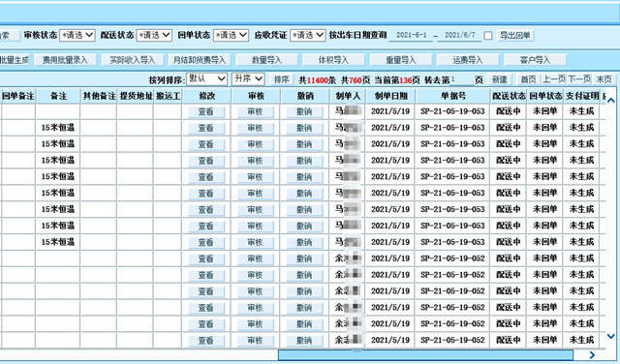Click the scroll up arrow of the table
The image size is (620, 364).
click(611, 101)
